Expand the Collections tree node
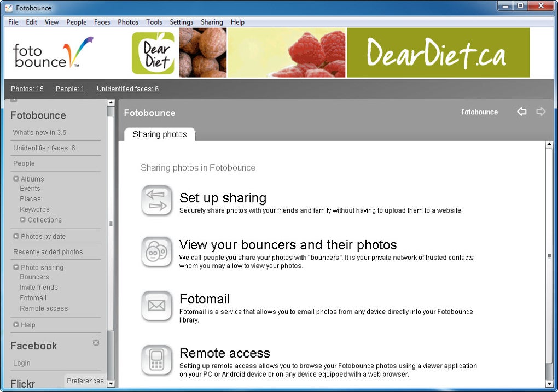Viewport: 558px width, 392px height. tap(23, 219)
